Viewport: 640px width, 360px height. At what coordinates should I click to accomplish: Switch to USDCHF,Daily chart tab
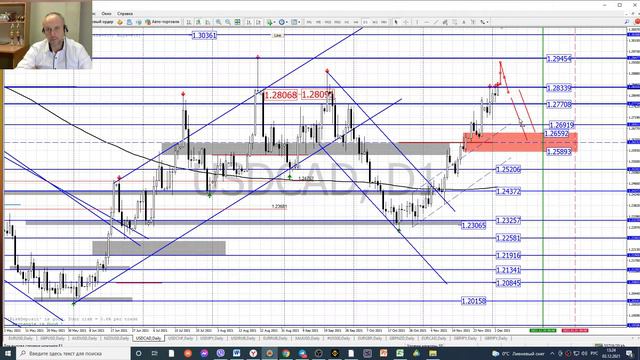[x=180, y=338]
